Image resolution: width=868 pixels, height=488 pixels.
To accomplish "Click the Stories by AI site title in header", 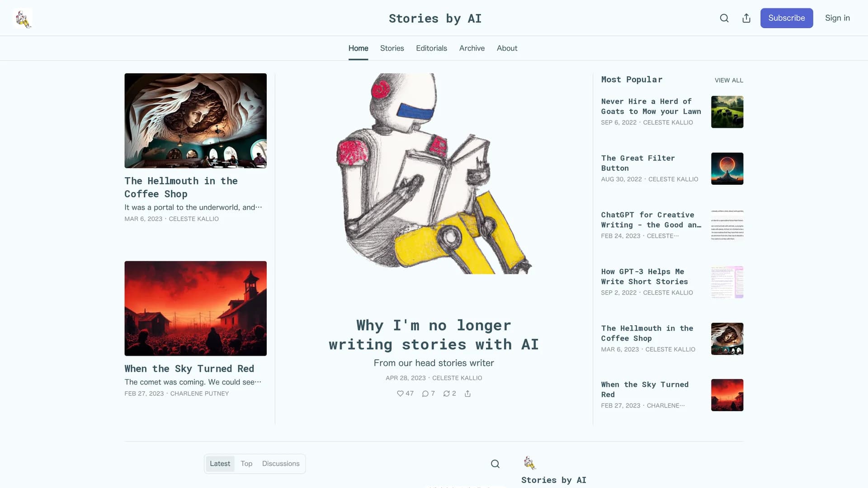I will click(435, 19).
